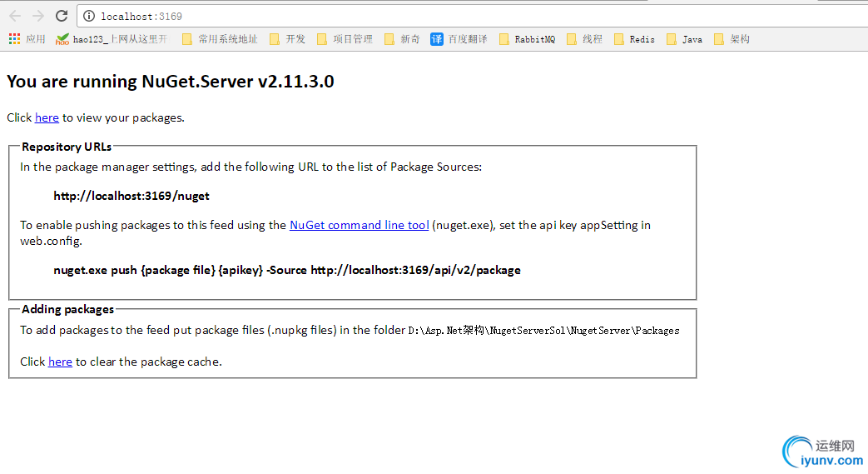868x474 pixels.
Task: Select the http://localhost:3169/nuget URL text
Action: tap(131, 196)
